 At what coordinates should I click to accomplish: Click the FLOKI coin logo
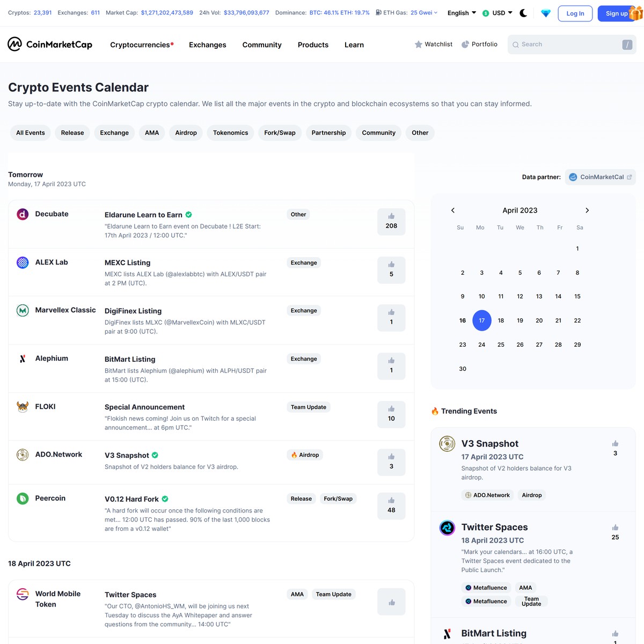coord(23,407)
